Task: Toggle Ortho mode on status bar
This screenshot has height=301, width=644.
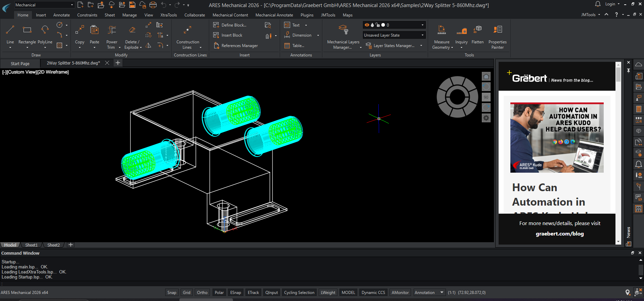Action: point(202,293)
